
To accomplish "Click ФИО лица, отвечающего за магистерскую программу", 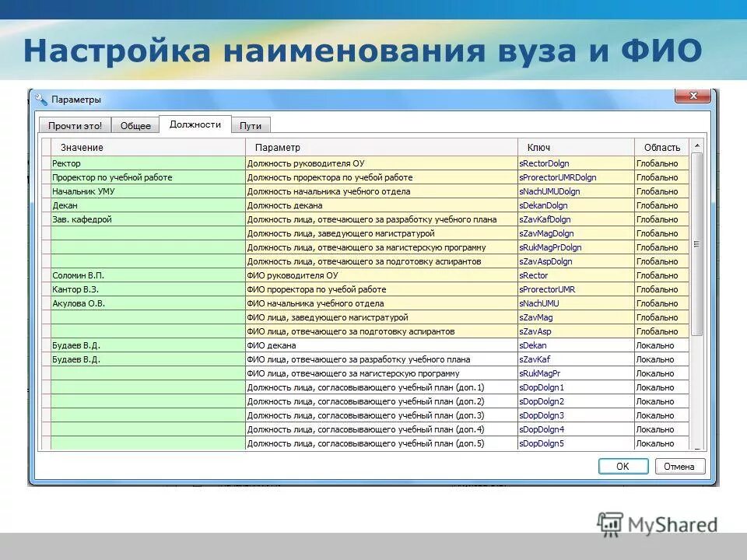I will pos(381,373).
